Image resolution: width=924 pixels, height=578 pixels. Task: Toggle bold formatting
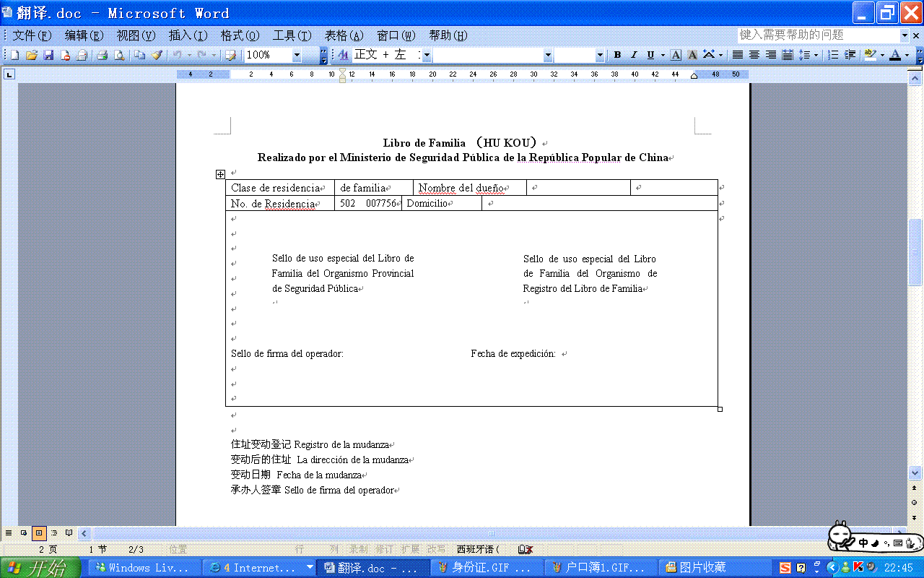pyautogui.click(x=617, y=55)
